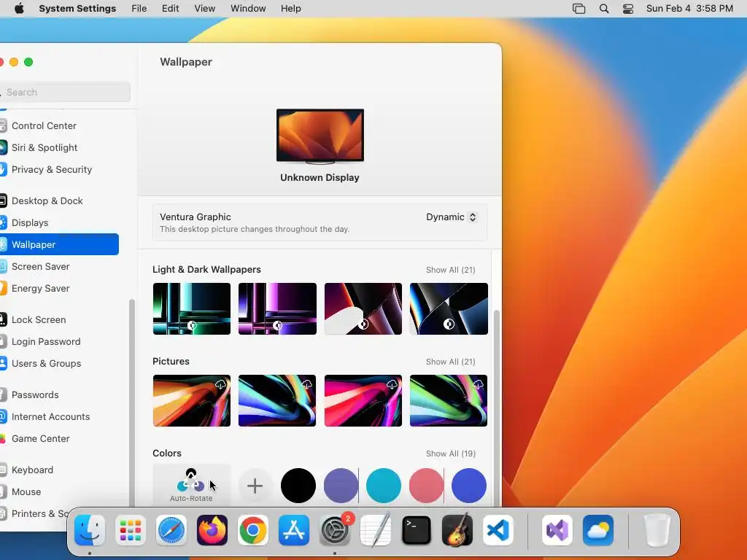The height and width of the screenshot is (560, 747).
Task: Download the second Pictures wallpaper via cloud icon
Action: [x=306, y=385]
